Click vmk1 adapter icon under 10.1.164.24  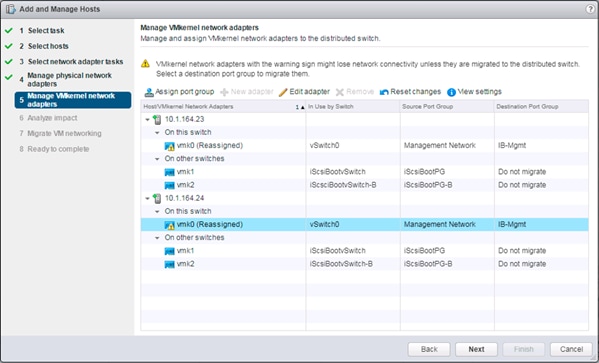[169, 251]
